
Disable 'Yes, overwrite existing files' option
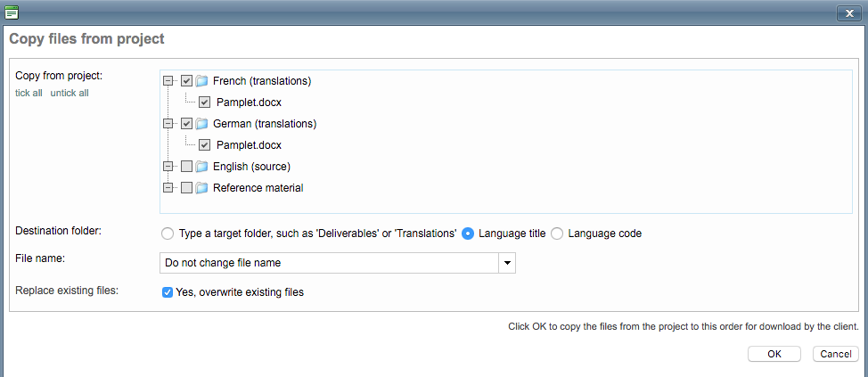pos(168,292)
